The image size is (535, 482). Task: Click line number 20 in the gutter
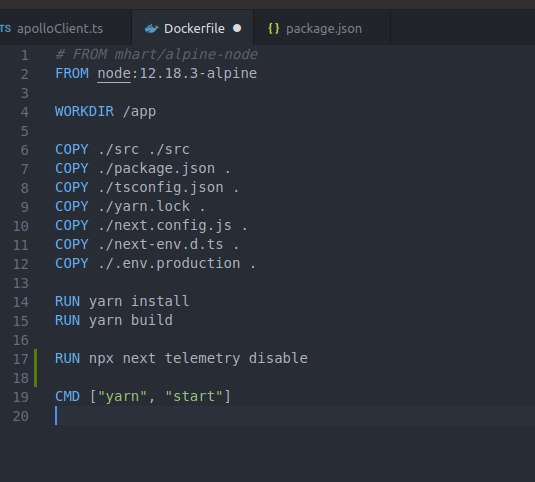20,416
